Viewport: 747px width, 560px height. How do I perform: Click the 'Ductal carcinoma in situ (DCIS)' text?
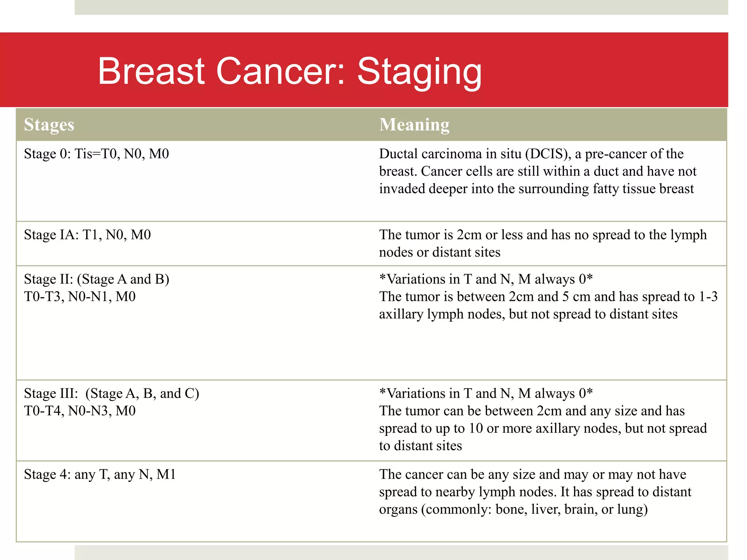tap(475, 154)
